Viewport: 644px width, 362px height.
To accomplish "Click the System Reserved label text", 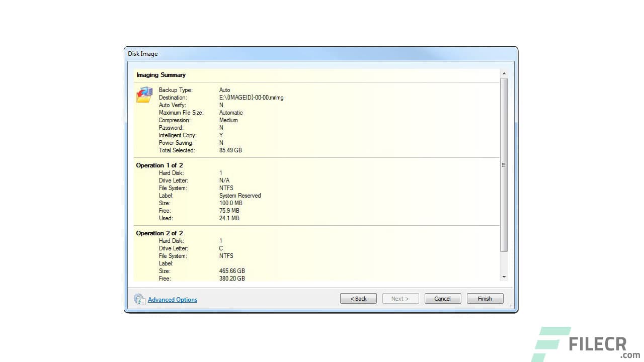I will [x=240, y=195].
